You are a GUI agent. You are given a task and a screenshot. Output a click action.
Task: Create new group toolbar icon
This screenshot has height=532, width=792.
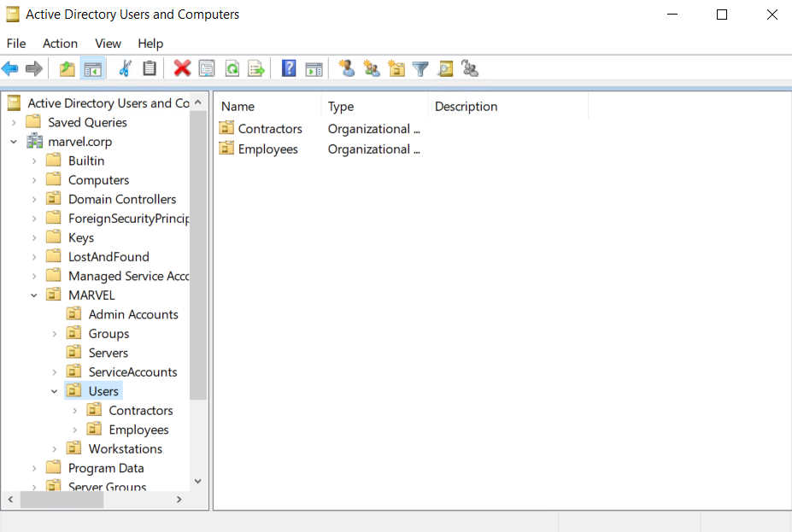(372, 68)
